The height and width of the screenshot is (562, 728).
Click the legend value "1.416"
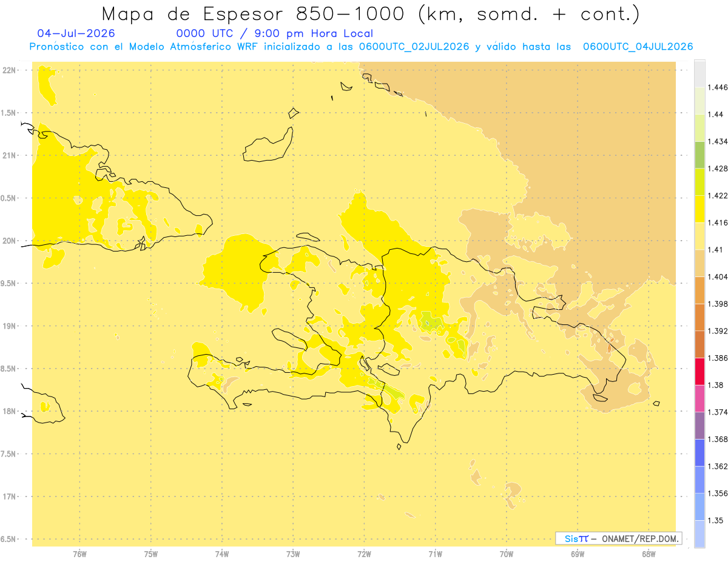718,222
